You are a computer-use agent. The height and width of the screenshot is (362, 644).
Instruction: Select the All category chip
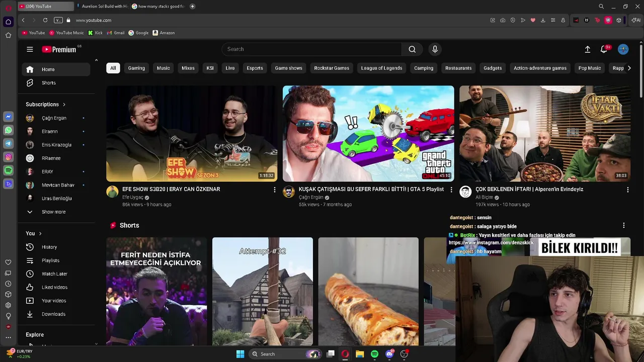point(113,68)
